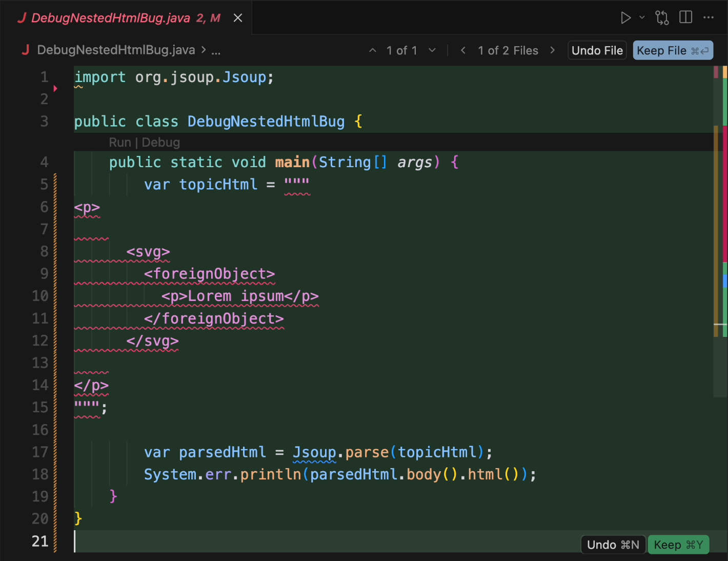Click the overview ruler scrollbar on right
Viewport: 728px width, 561px height.
pos(720,231)
